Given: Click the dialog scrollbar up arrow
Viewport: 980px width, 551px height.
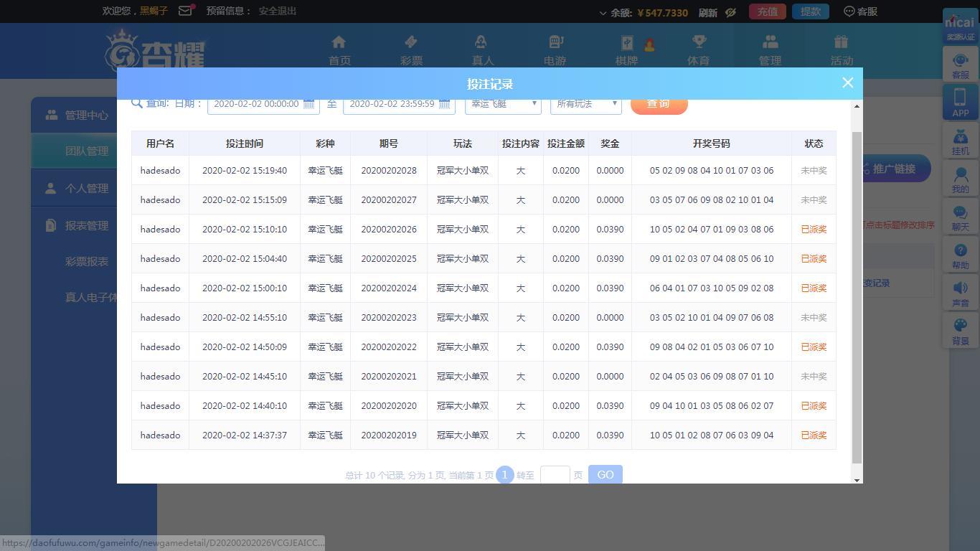Looking at the screenshot, I should pyautogui.click(x=856, y=106).
